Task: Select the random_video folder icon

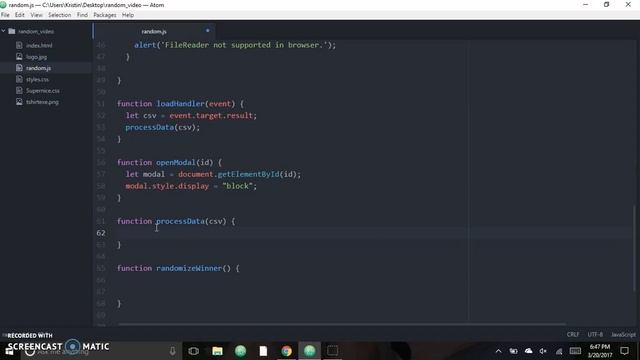Action: pyautogui.click(x=12, y=31)
